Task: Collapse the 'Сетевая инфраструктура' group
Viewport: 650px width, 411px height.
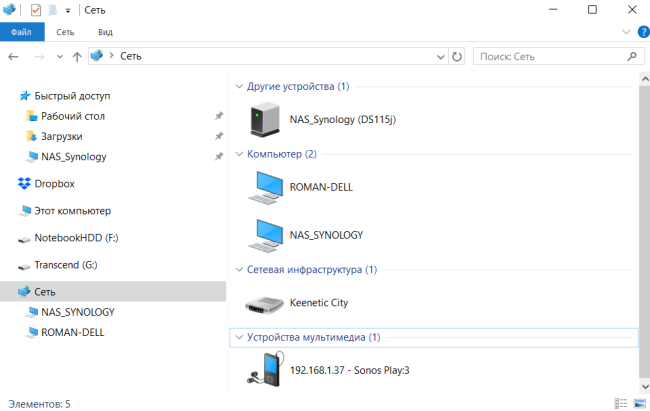Action: point(239,270)
